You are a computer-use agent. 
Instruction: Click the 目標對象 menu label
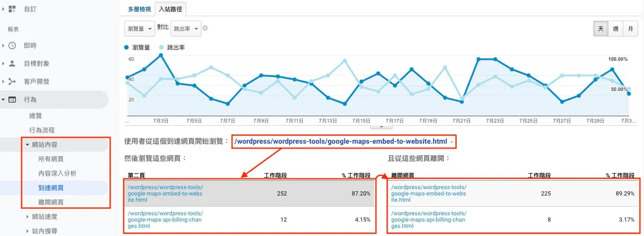(36, 64)
